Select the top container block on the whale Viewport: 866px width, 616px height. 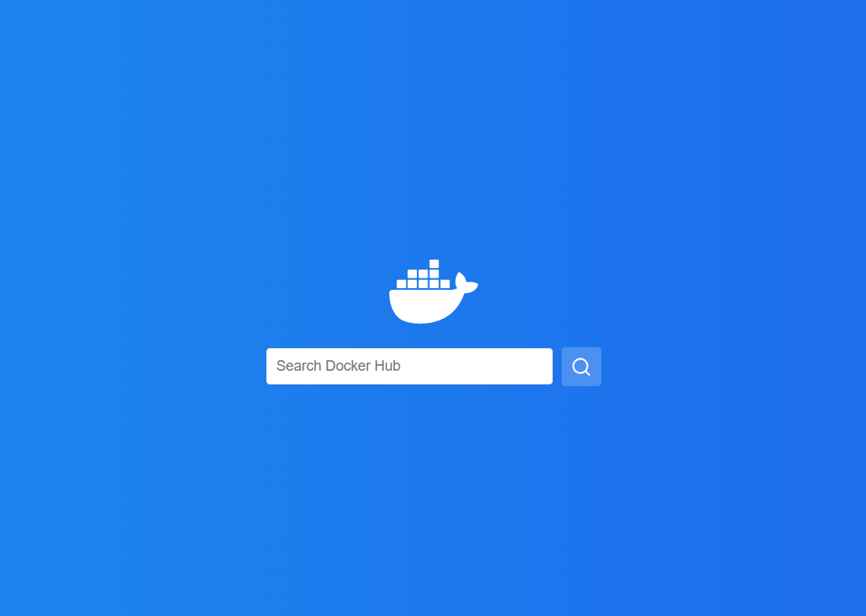coord(434,264)
